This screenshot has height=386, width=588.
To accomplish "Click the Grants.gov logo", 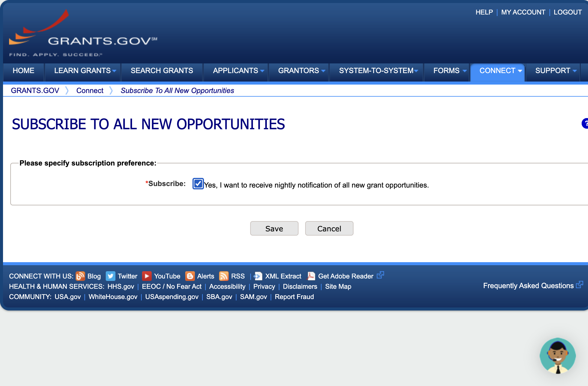I will (x=83, y=33).
